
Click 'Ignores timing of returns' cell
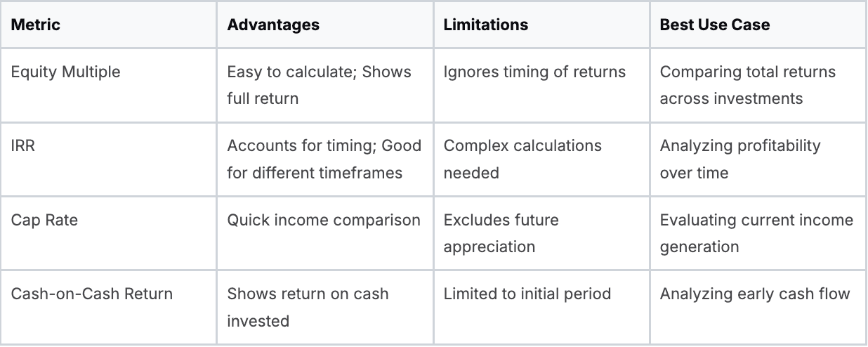[x=534, y=72]
